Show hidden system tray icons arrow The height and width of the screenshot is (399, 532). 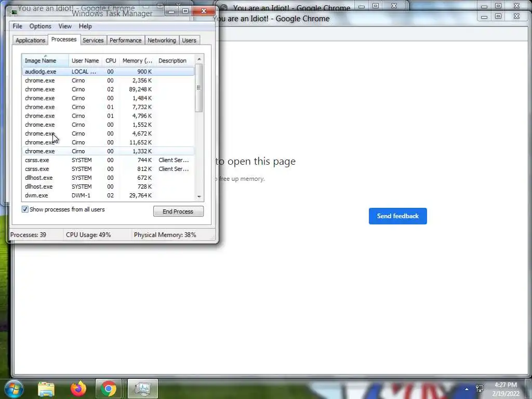click(x=467, y=389)
